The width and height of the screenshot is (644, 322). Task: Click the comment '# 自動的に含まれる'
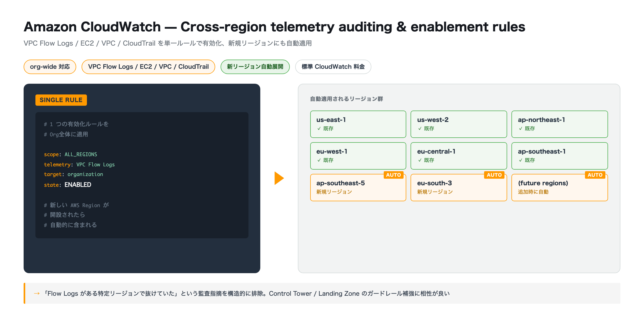point(71,225)
